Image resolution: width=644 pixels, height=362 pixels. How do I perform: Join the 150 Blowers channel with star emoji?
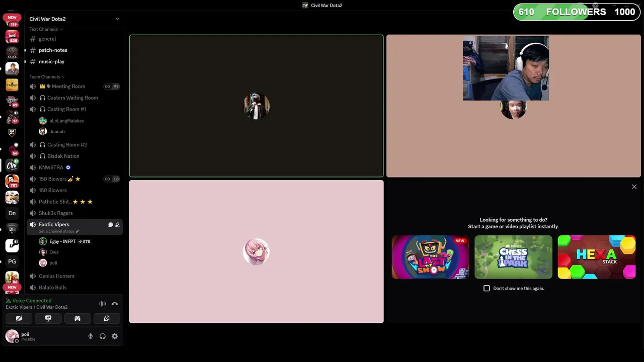(x=74, y=179)
